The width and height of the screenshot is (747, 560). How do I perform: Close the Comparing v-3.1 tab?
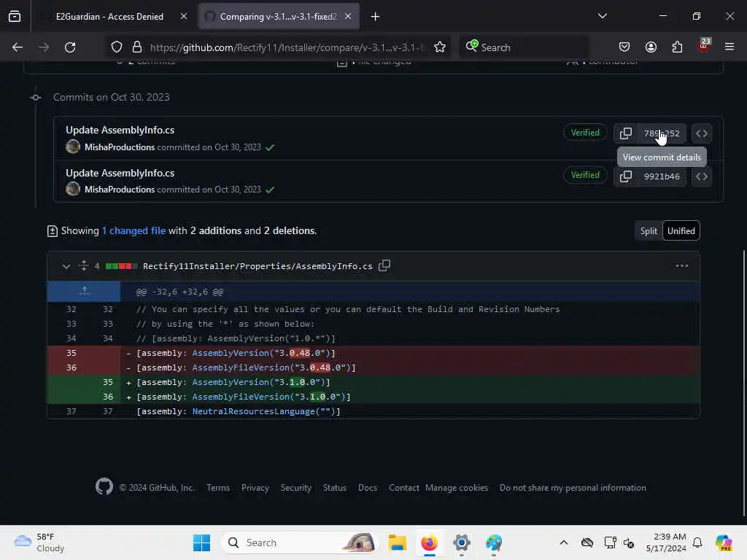pos(348,16)
